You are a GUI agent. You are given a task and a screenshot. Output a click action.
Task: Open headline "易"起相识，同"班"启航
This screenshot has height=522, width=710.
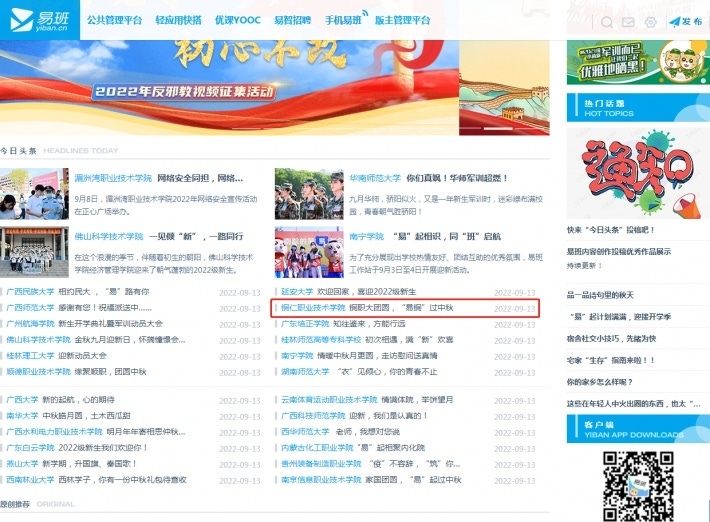point(447,236)
